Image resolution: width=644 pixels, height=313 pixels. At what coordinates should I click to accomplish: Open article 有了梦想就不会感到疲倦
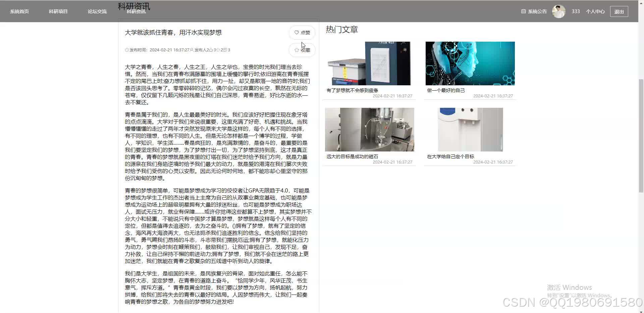coord(369,63)
